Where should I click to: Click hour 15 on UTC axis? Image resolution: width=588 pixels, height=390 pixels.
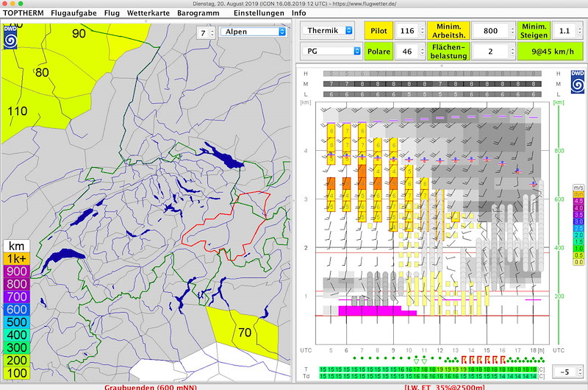tap(487, 350)
